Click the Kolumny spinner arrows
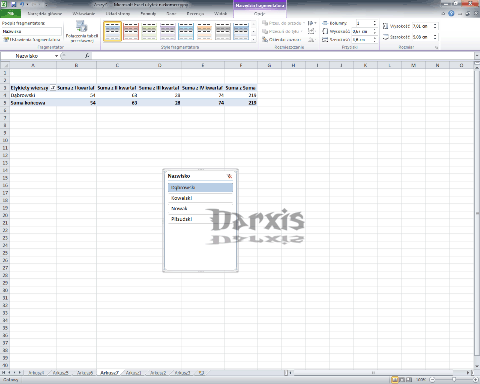The width and height of the screenshot is (480, 384). click(375, 23)
